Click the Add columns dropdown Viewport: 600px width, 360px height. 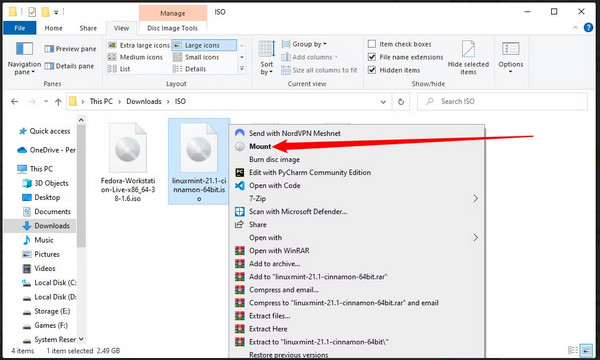[310, 57]
